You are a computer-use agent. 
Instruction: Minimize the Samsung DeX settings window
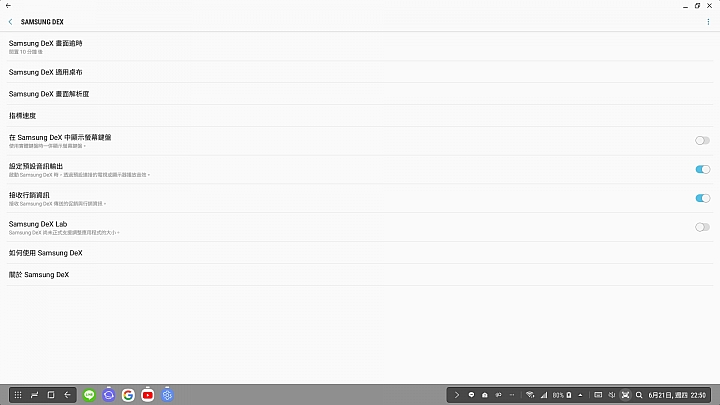coord(685,6)
